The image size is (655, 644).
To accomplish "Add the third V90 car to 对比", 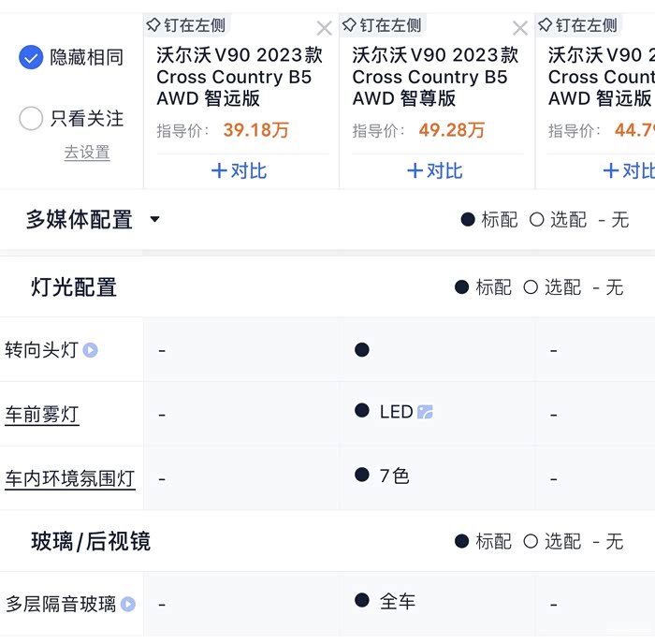I will pos(629,170).
